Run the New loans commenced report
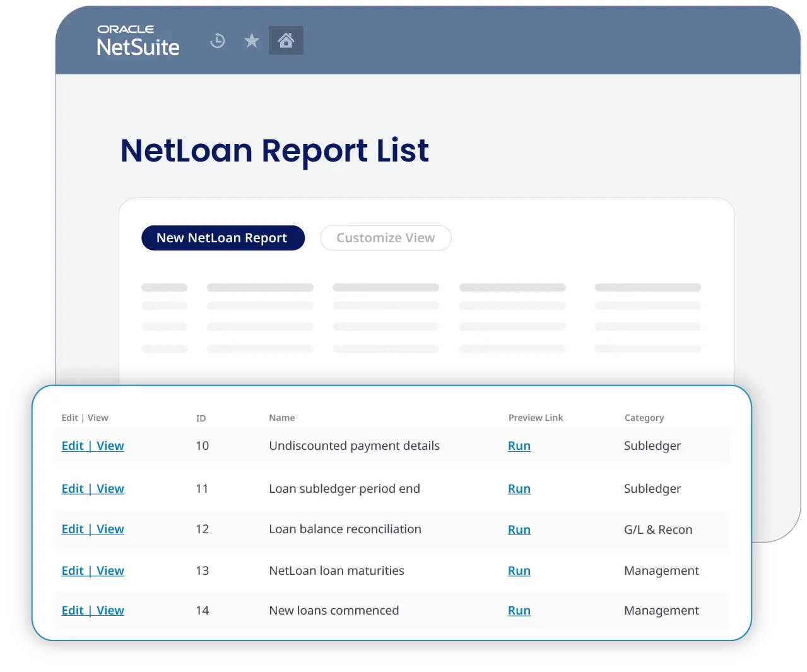This screenshot has height=672, width=807. (519, 610)
